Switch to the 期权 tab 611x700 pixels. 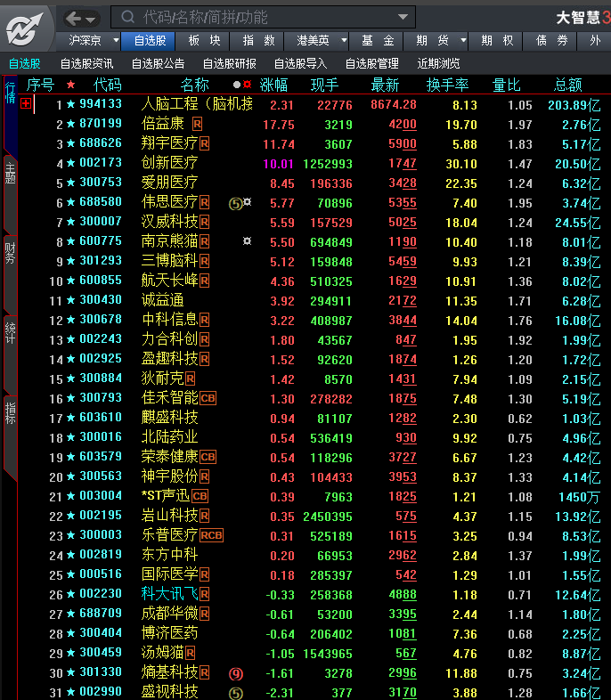pos(497,41)
